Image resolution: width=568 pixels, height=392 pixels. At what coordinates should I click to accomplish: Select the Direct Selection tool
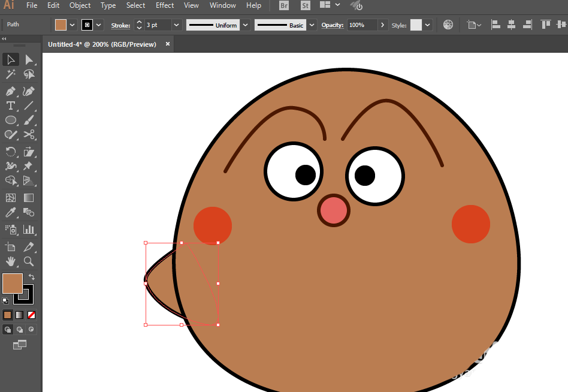tap(29, 60)
